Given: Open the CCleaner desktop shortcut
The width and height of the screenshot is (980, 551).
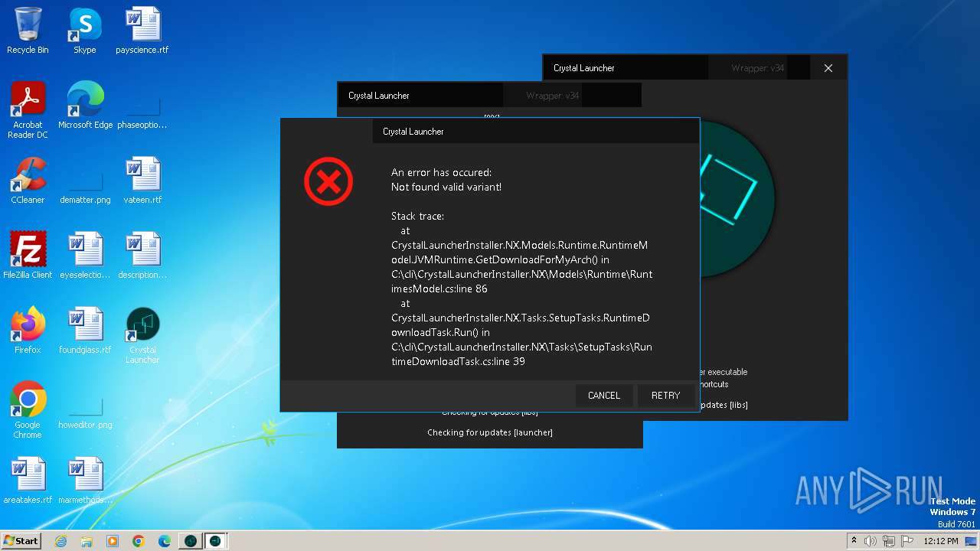Looking at the screenshot, I should coord(28,181).
